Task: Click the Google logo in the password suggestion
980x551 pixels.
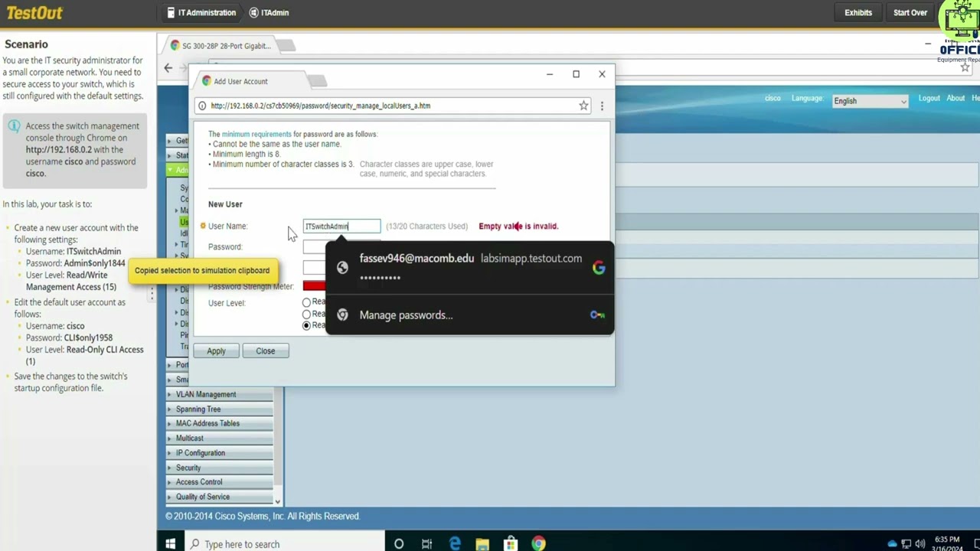Action: click(x=599, y=268)
